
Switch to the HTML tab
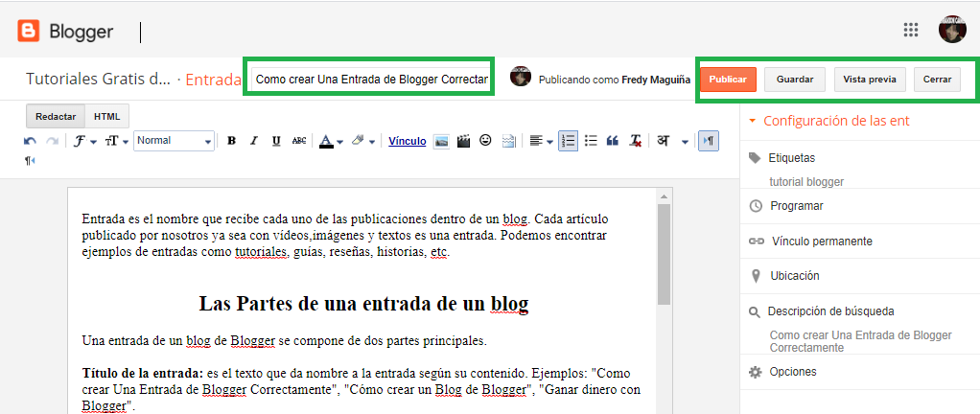(x=106, y=116)
